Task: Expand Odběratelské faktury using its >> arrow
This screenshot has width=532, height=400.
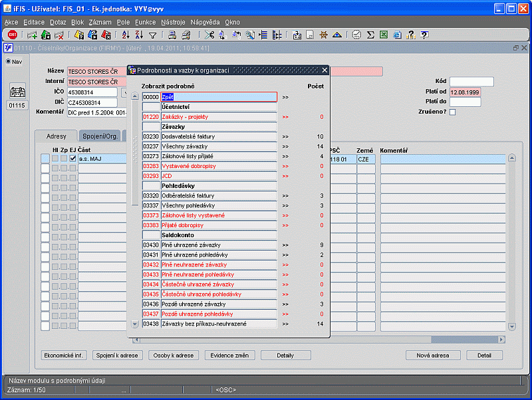Action: [x=285, y=195]
